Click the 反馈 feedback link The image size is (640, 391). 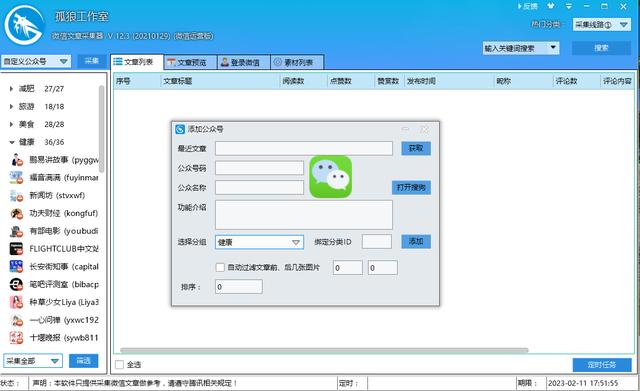point(528,6)
